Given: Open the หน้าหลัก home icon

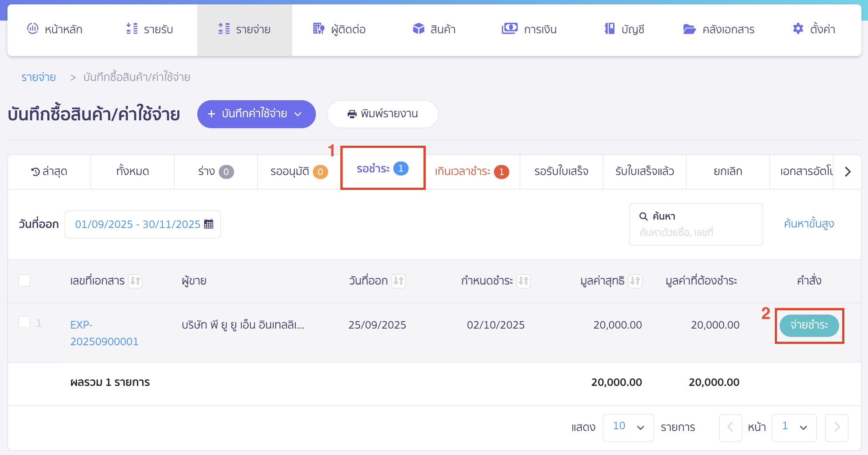Looking at the screenshot, I should [x=31, y=29].
